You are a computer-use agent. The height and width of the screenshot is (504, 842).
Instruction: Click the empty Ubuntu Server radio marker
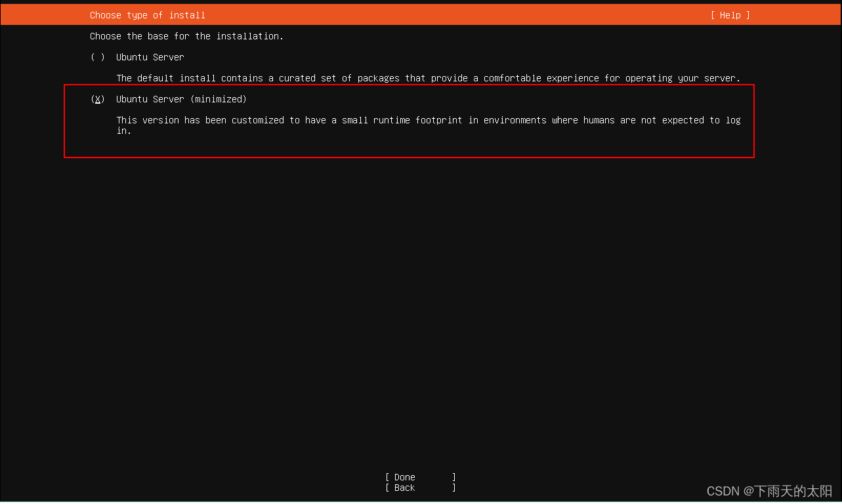point(97,57)
